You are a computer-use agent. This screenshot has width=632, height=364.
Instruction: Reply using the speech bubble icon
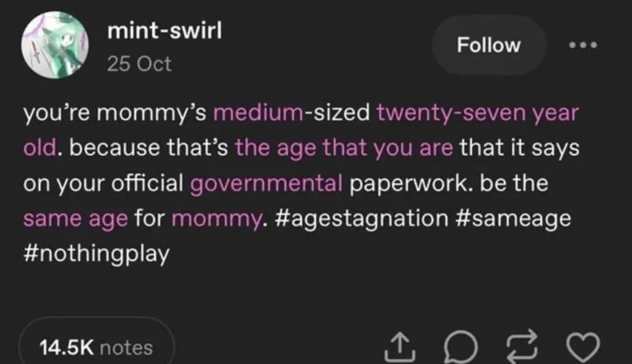click(x=457, y=347)
